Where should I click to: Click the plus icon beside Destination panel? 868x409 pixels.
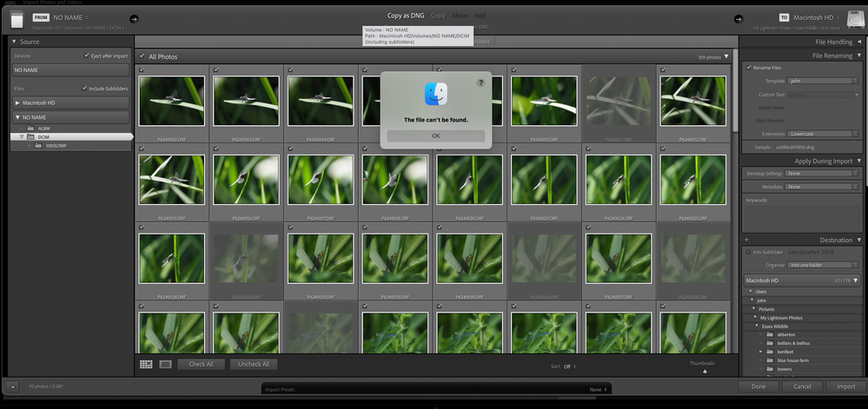[746, 241]
